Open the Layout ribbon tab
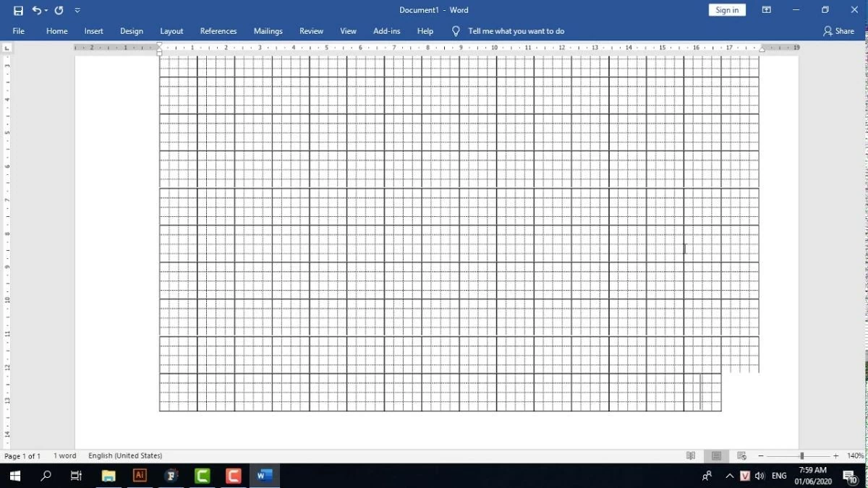This screenshot has width=868, height=488. click(x=171, y=31)
